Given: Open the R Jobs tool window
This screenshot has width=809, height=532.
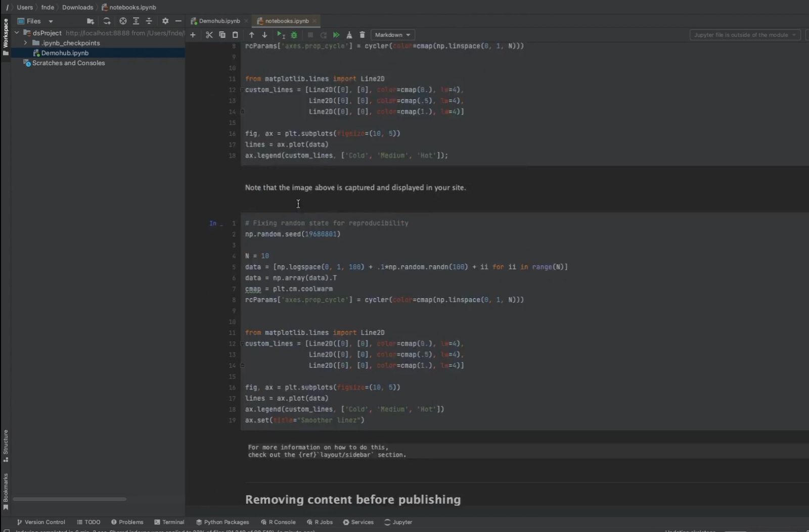Looking at the screenshot, I should tap(320, 522).
